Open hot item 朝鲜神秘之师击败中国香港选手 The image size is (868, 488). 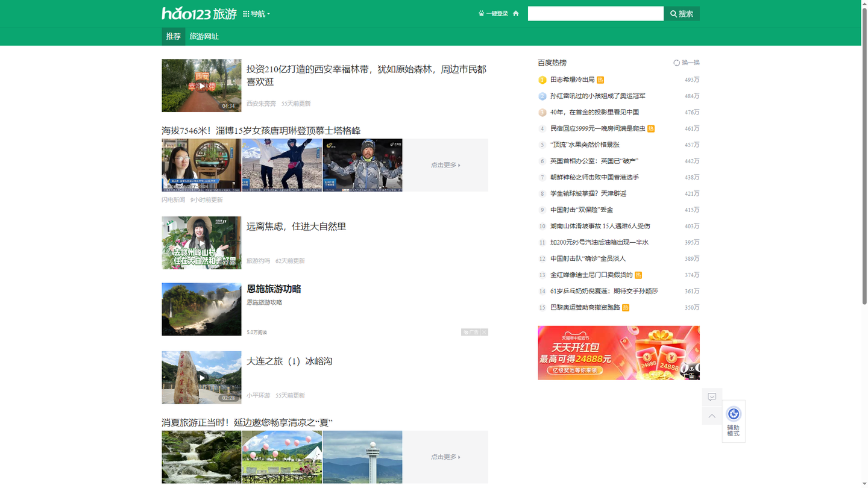coord(594,177)
